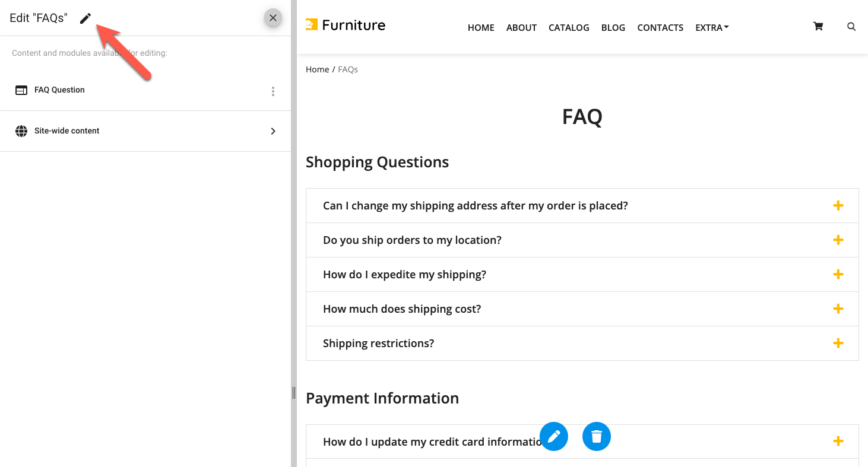Open the shopping cart icon
The image size is (868, 467).
818,27
